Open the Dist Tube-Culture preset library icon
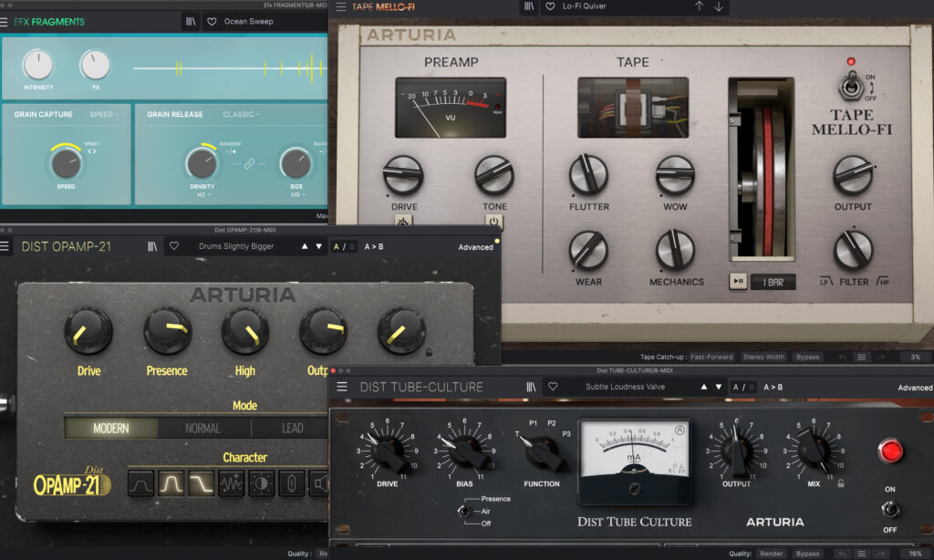The image size is (934, 560). pos(531,387)
